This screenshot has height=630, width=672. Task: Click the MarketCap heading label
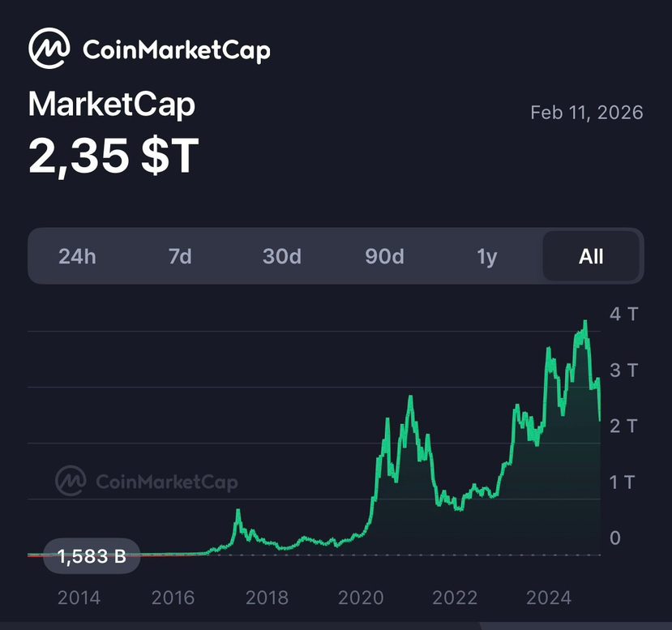[112, 105]
